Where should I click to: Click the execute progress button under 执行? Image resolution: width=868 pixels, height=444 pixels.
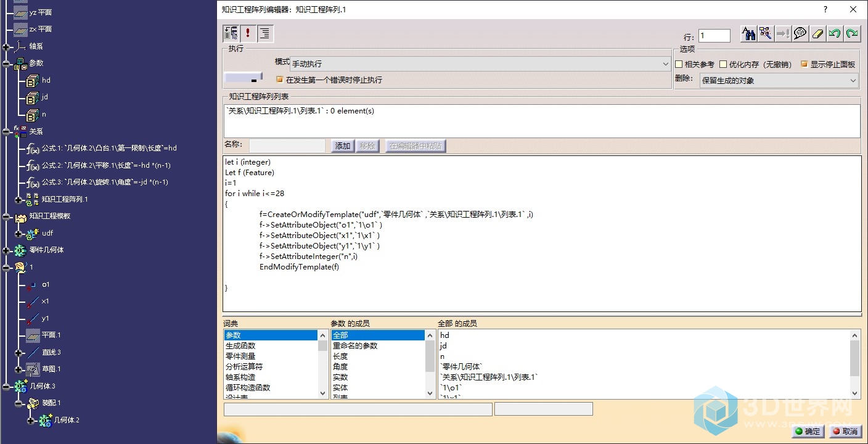pyautogui.click(x=244, y=77)
